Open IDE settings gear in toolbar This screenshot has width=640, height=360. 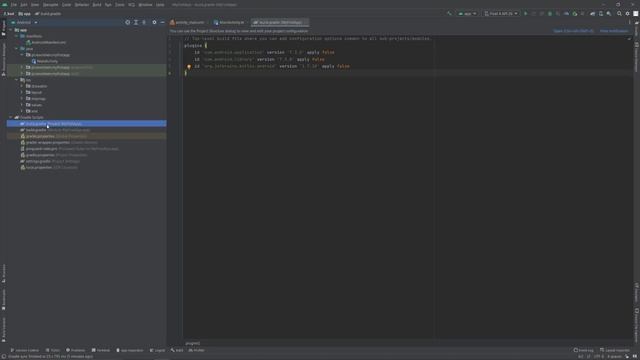click(x=627, y=13)
